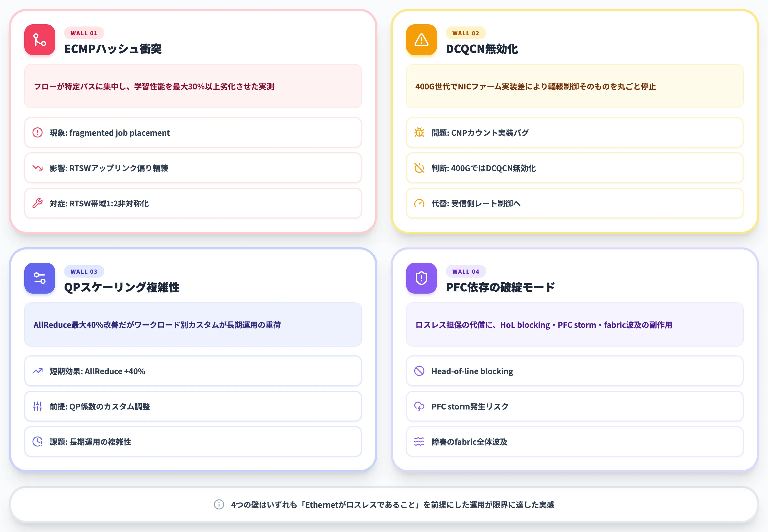Click the WALL 04 badge

pos(465,271)
